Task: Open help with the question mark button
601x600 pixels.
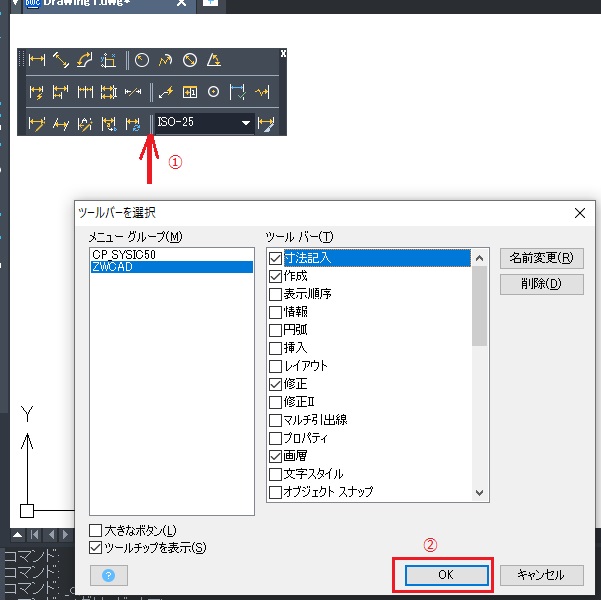Action: [109, 575]
